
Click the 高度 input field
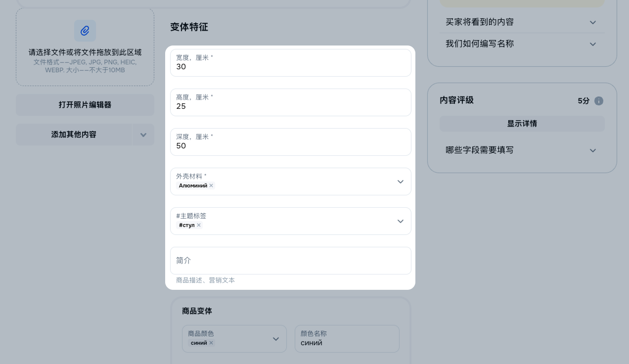coord(290,106)
